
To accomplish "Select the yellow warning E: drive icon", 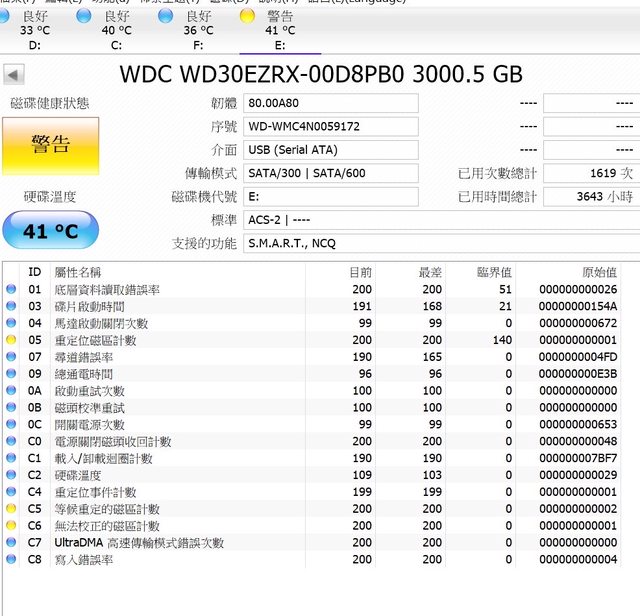I will [x=247, y=17].
